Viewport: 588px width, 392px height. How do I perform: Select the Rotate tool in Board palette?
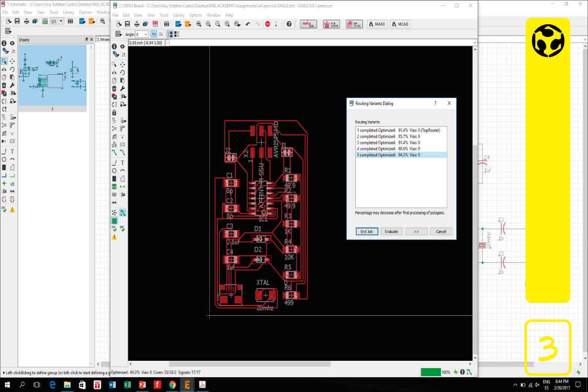122,72
